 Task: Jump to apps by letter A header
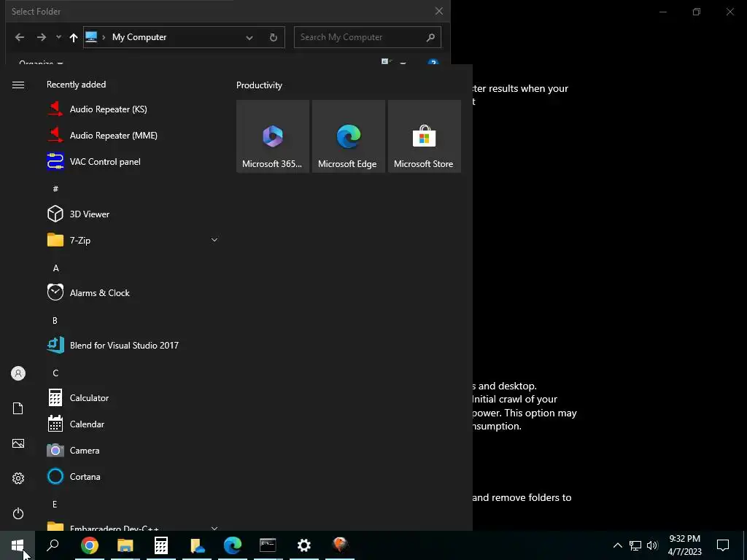pos(55,268)
